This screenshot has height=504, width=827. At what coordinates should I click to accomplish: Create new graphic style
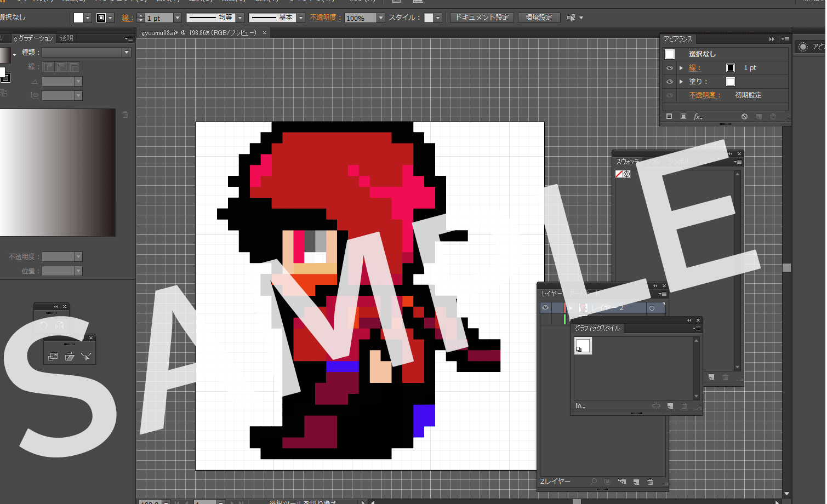(x=670, y=406)
